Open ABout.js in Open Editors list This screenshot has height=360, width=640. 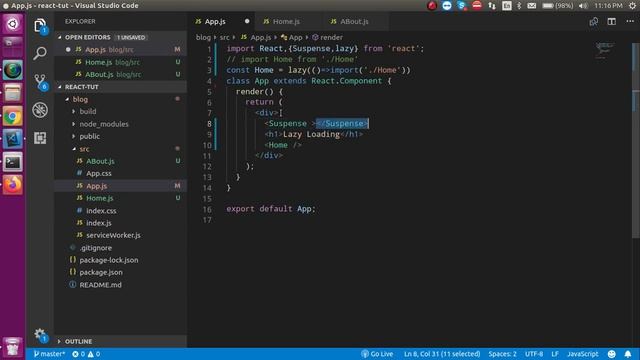pos(121,74)
